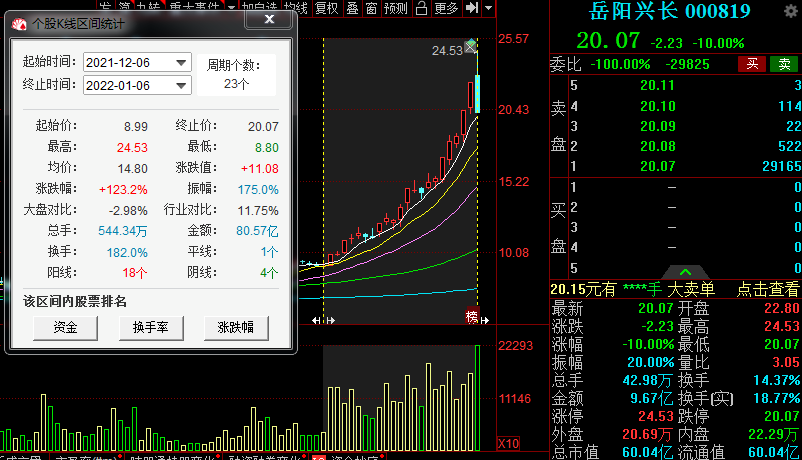The image size is (802, 460).
Task: Click the X10 volume scale indicator
Action: point(508,443)
